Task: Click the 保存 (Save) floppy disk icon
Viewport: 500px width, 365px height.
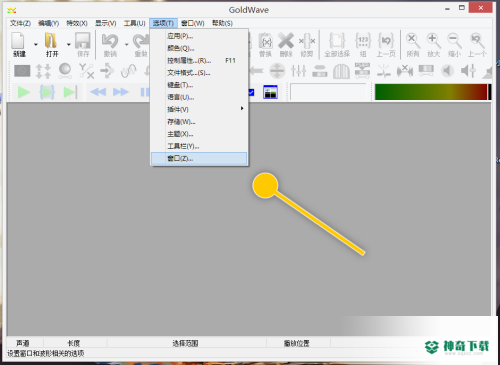Action: pyautogui.click(x=83, y=41)
